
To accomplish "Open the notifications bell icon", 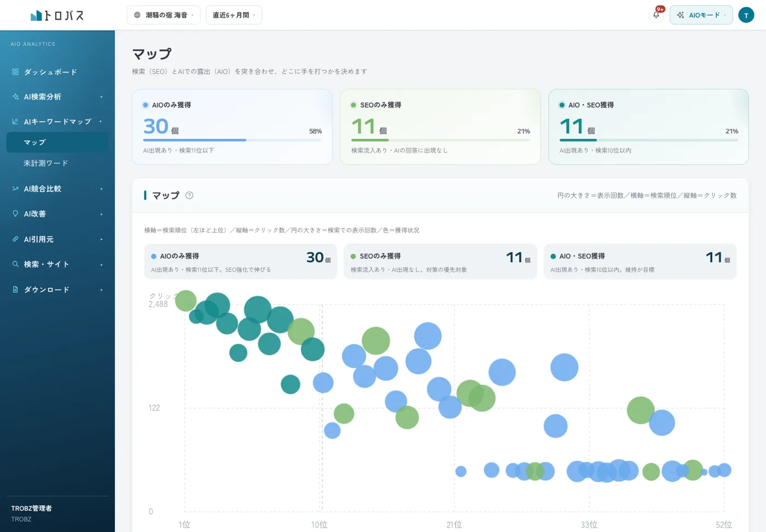I will click(x=656, y=15).
